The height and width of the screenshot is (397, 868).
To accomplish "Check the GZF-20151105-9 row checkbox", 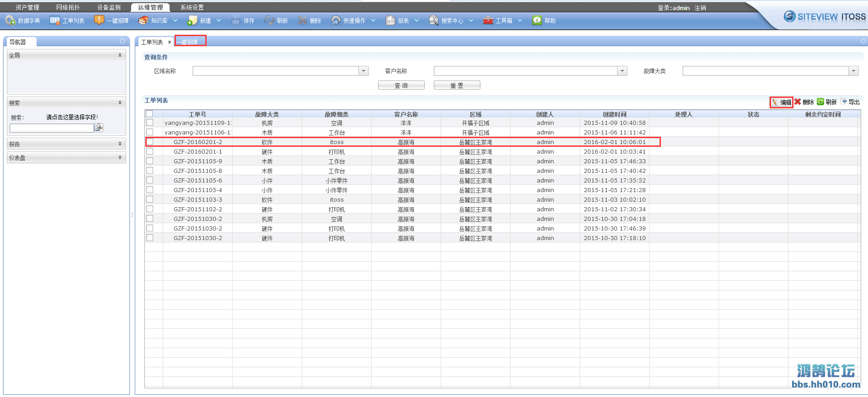I will pos(150,161).
